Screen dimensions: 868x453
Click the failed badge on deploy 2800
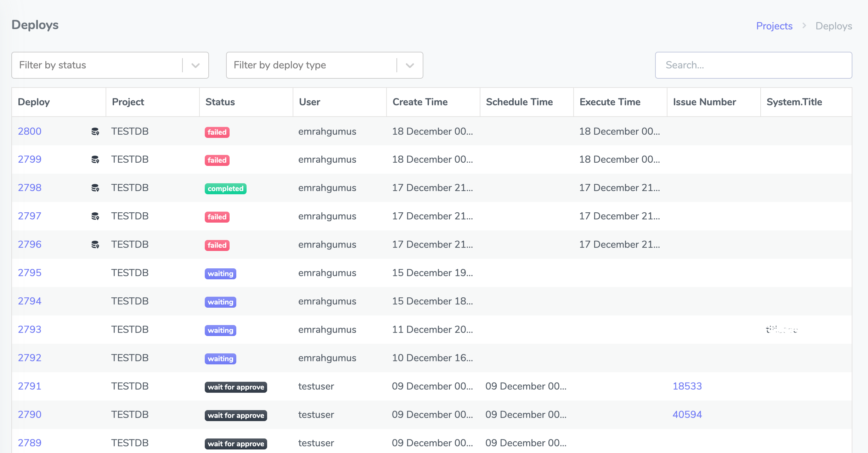[217, 132]
